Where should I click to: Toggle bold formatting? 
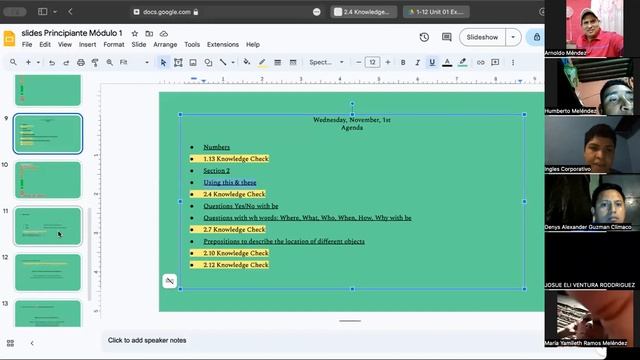tap(403, 62)
